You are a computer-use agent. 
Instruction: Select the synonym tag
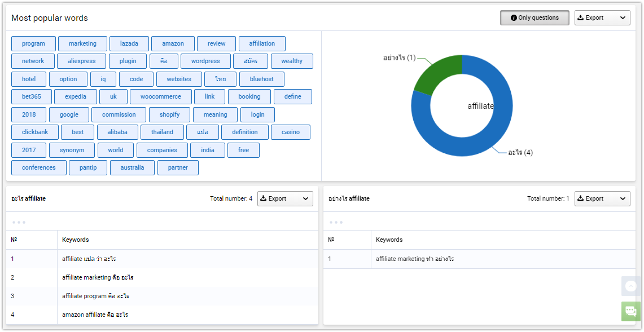pos(72,150)
